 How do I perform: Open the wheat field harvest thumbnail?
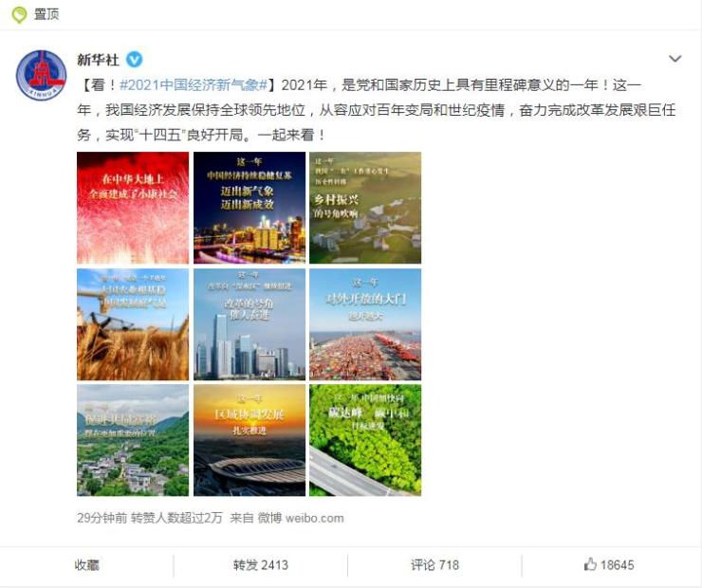133,324
